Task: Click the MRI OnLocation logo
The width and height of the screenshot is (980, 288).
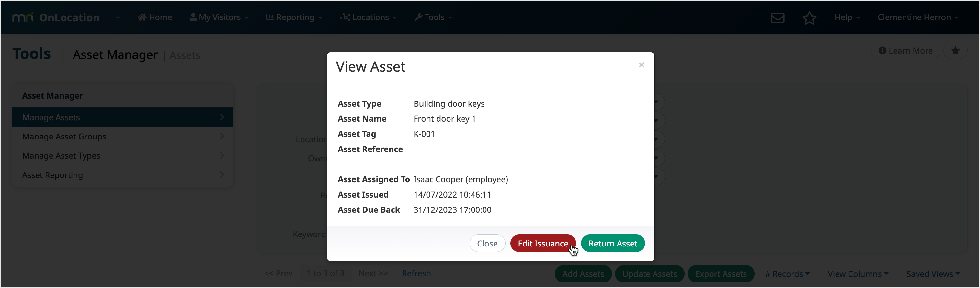Action: 56,18
